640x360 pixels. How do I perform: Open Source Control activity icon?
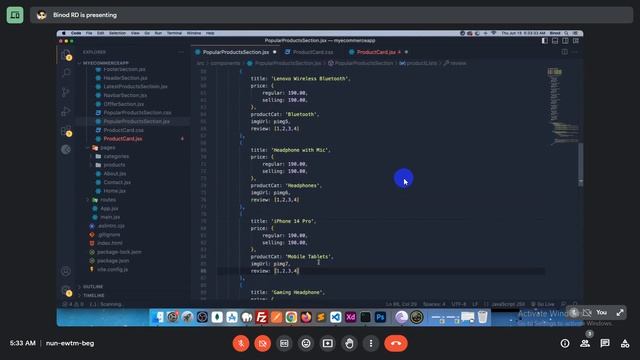(x=66, y=92)
